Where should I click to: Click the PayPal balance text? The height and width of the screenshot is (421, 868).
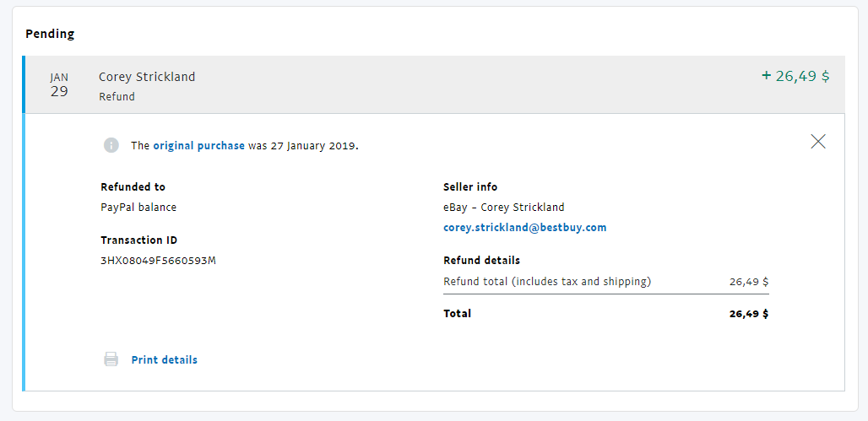[138, 207]
